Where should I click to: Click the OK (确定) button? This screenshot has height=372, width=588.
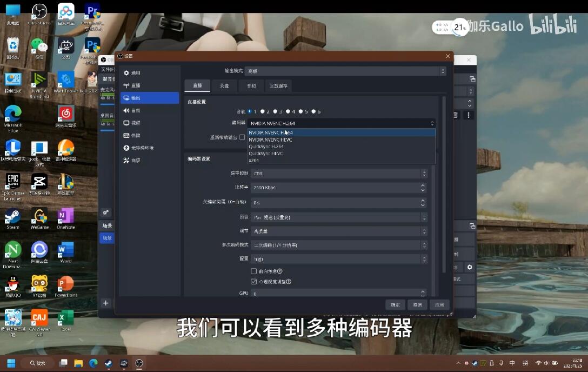[x=395, y=304]
